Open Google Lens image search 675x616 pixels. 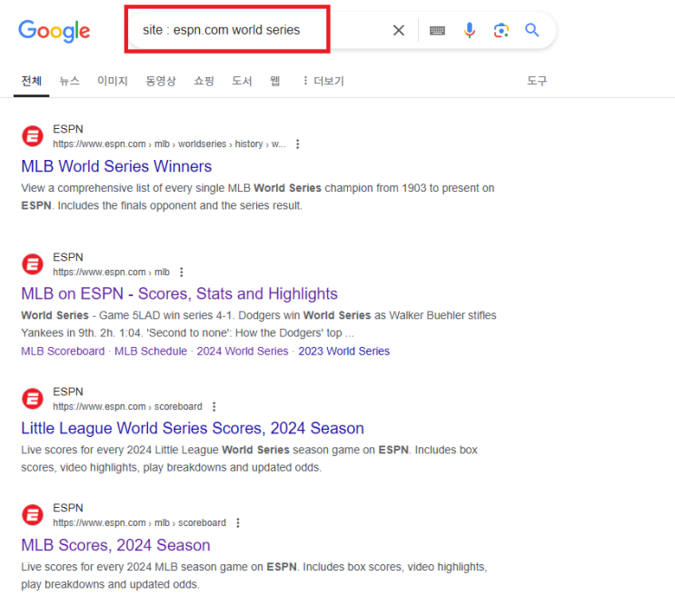point(501,30)
